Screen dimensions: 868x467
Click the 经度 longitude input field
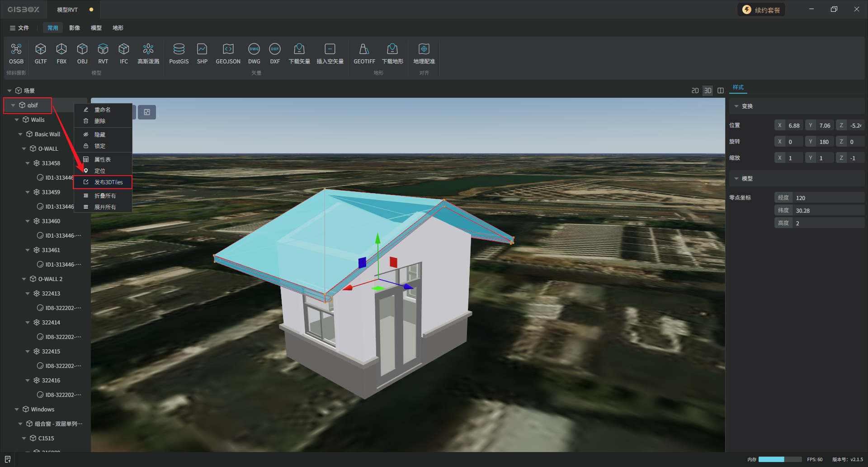tap(827, 198)
